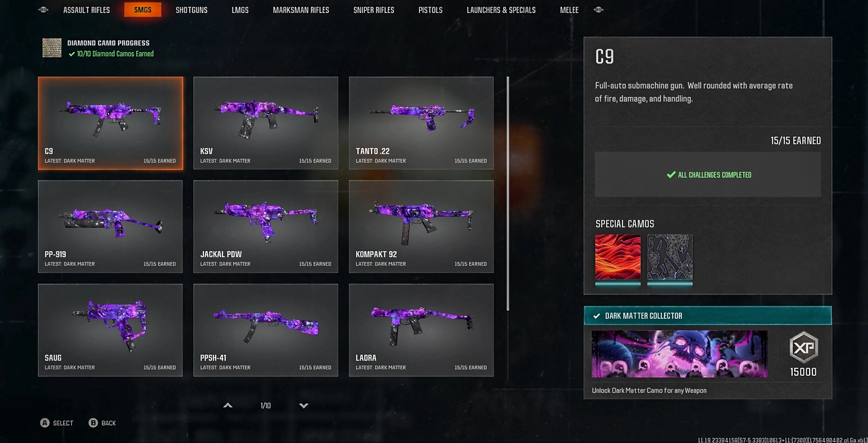Click the Diamond Camo Progress swatch icon
Screen dimensions: 868x443
[x=52, y=47]
